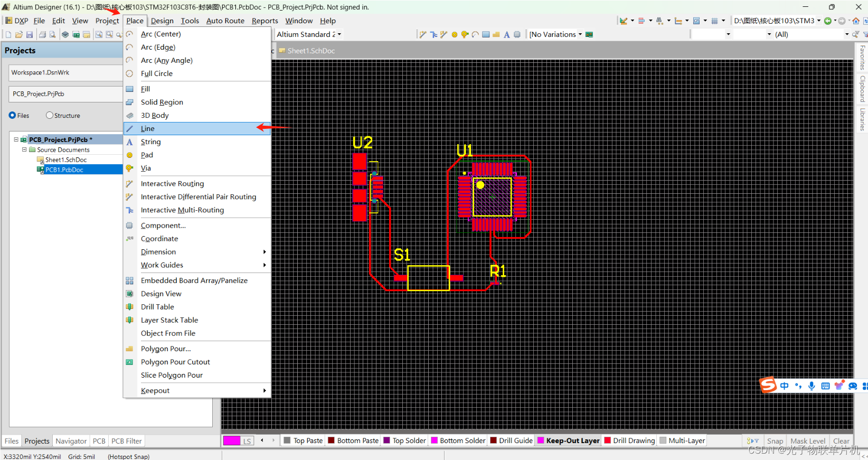The height and width of the screenshot is (460, 868).
Task: Click the Print Preview icon
Action: (52, 34)
